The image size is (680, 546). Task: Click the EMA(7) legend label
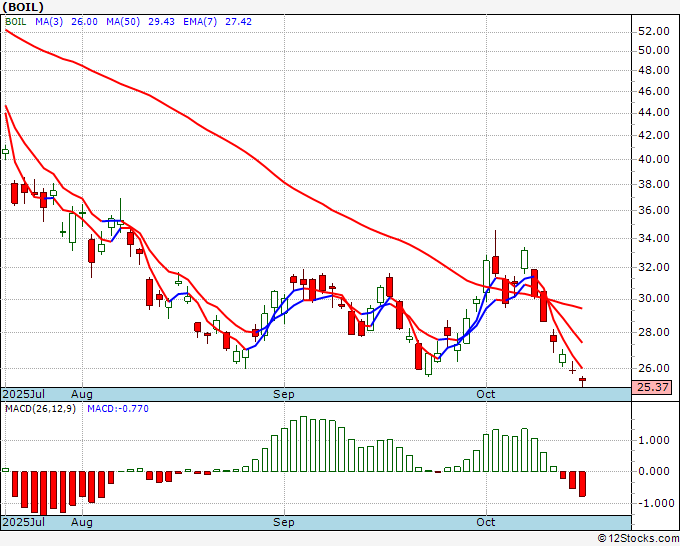coord(200,22)
